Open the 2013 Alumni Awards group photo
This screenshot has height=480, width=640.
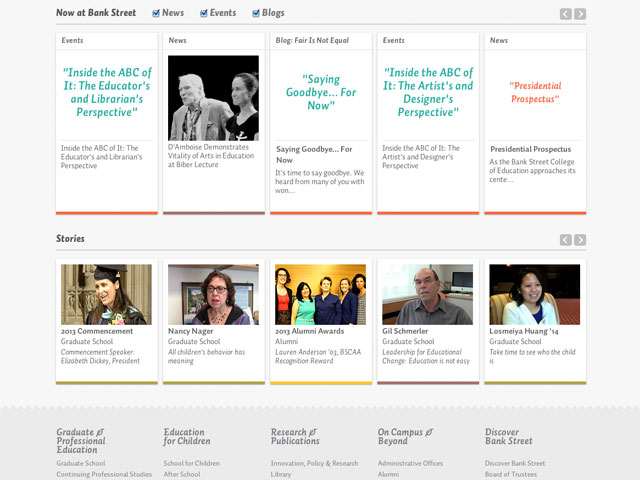pyautogui.click(x=320, y=294)
